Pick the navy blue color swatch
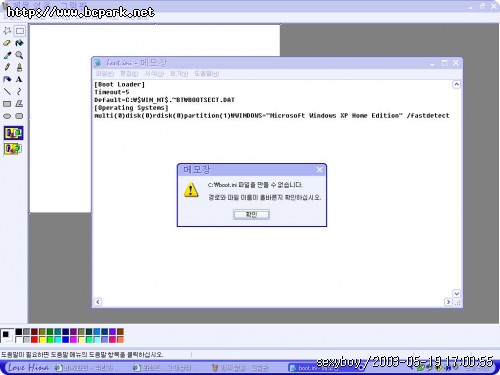This screenshot has height=375, width=500. [66, 332]
